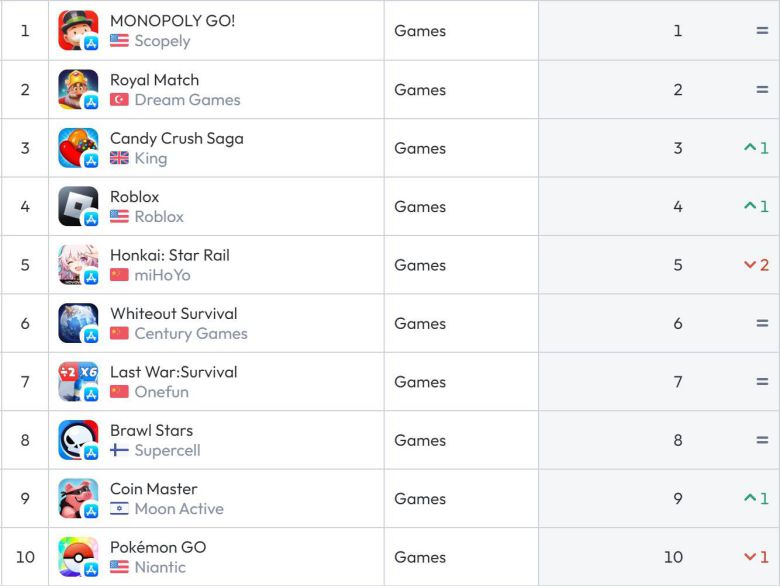Click Games category in Pokémon GO row

420,557
